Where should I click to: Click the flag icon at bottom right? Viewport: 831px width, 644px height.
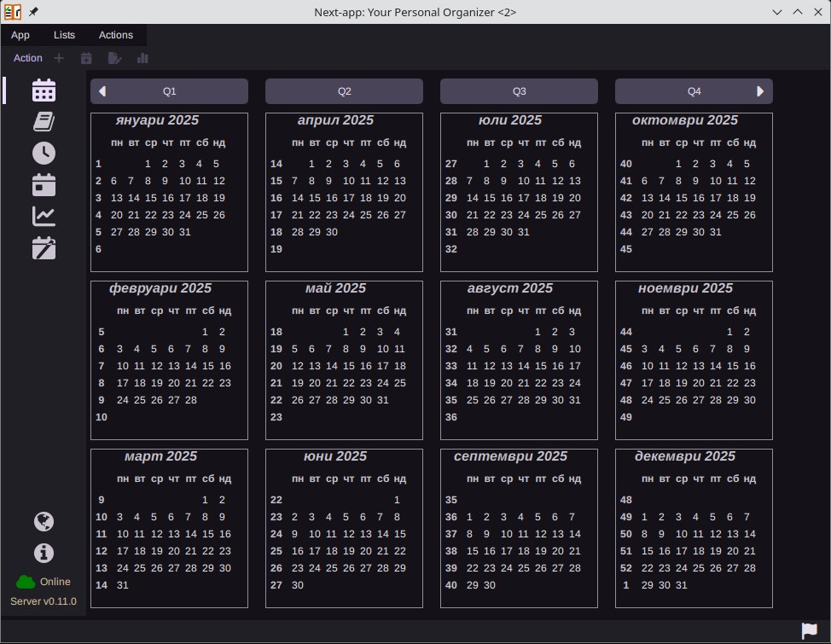click(x=808, y=629)
